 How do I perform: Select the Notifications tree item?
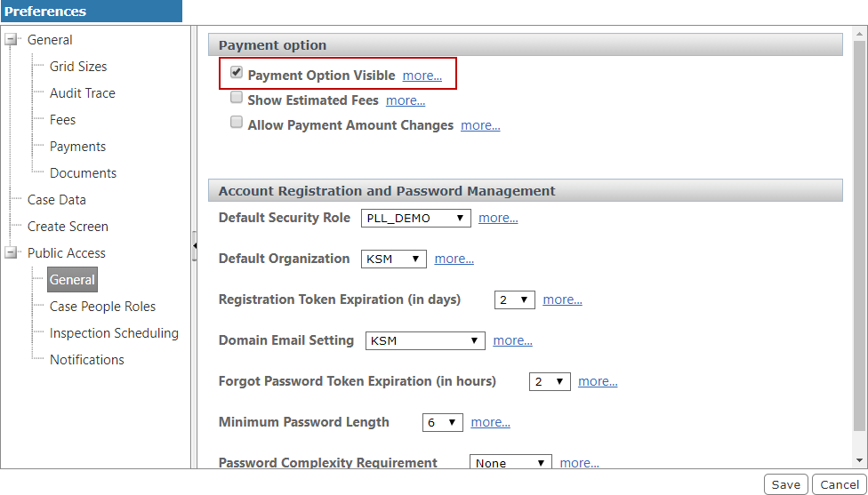(86, 360)
